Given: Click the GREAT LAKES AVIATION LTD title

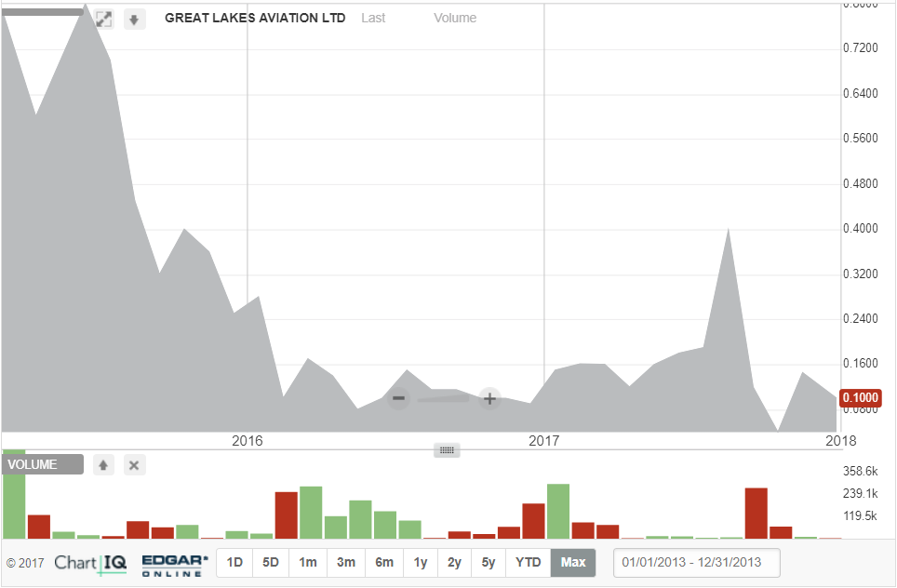Looking at the screenshot, I should (x=255, y=19).
